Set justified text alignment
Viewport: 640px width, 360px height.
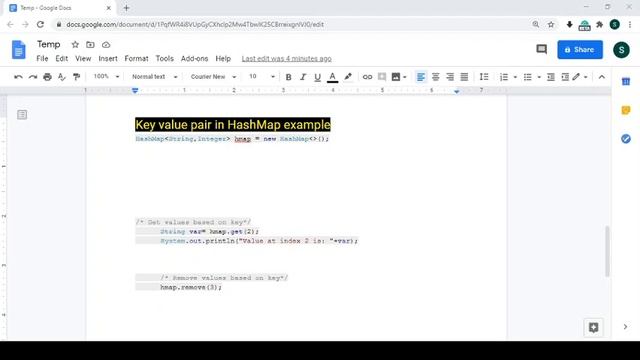click(464, 77)
